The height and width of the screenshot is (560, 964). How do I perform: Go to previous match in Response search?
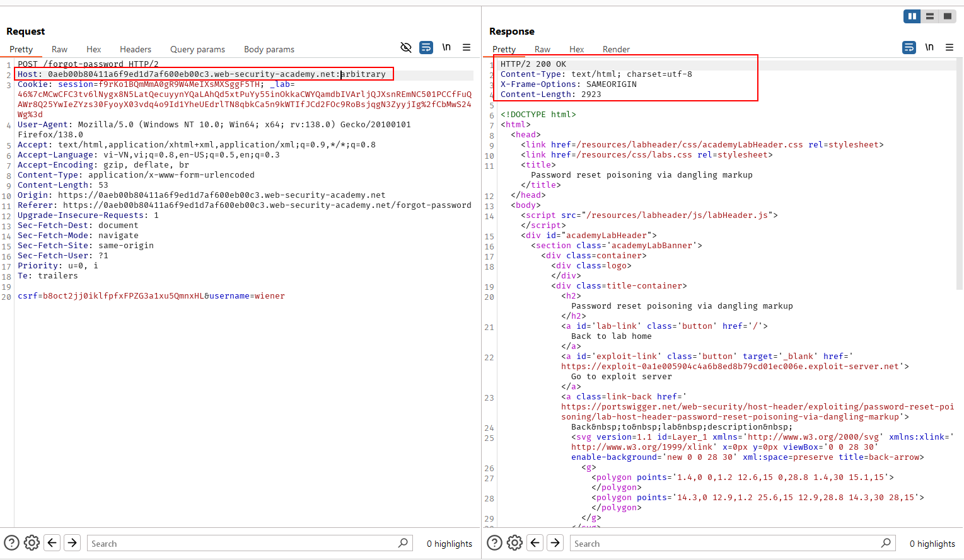pyautogui.click(x=535, y=542)
